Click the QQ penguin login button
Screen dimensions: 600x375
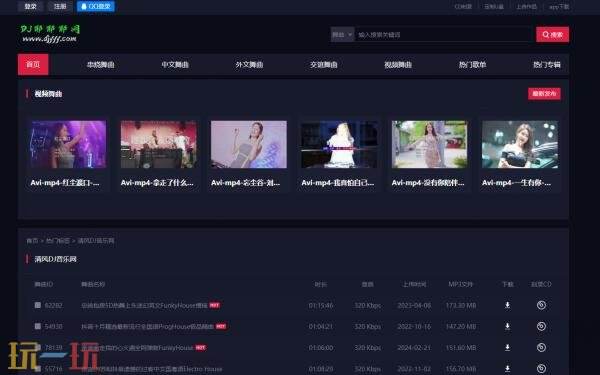pyautogui.click(x=96, y=6)
